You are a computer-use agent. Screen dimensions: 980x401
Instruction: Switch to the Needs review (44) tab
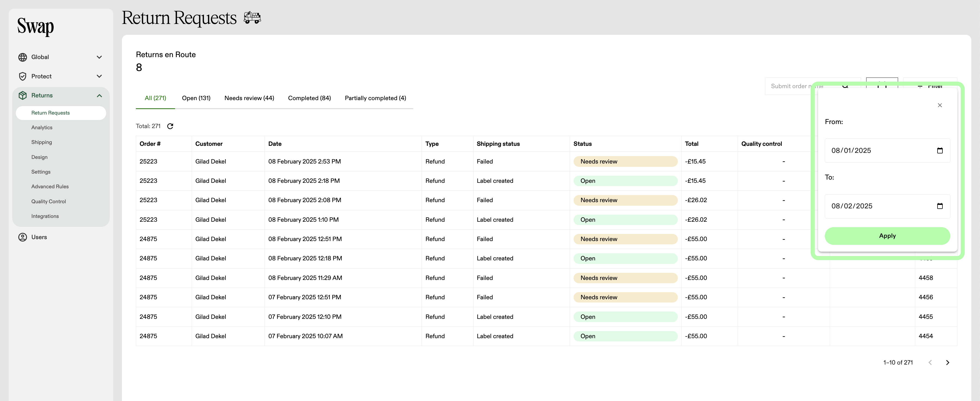tap(249, 98)
